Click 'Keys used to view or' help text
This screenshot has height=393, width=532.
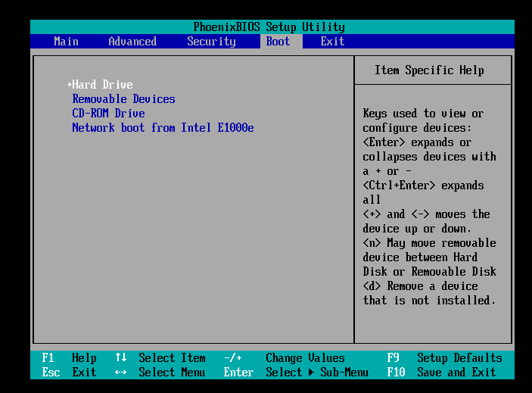click(x=423, y=113)
